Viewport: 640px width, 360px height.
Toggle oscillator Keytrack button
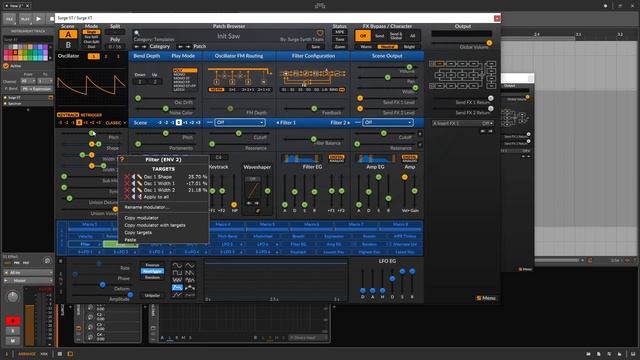click(68, 115)
